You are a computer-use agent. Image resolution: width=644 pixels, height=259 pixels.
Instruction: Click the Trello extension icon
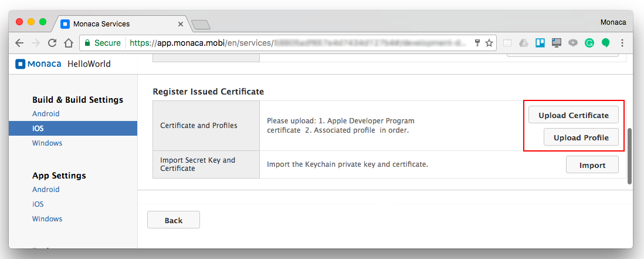point(540,43)
